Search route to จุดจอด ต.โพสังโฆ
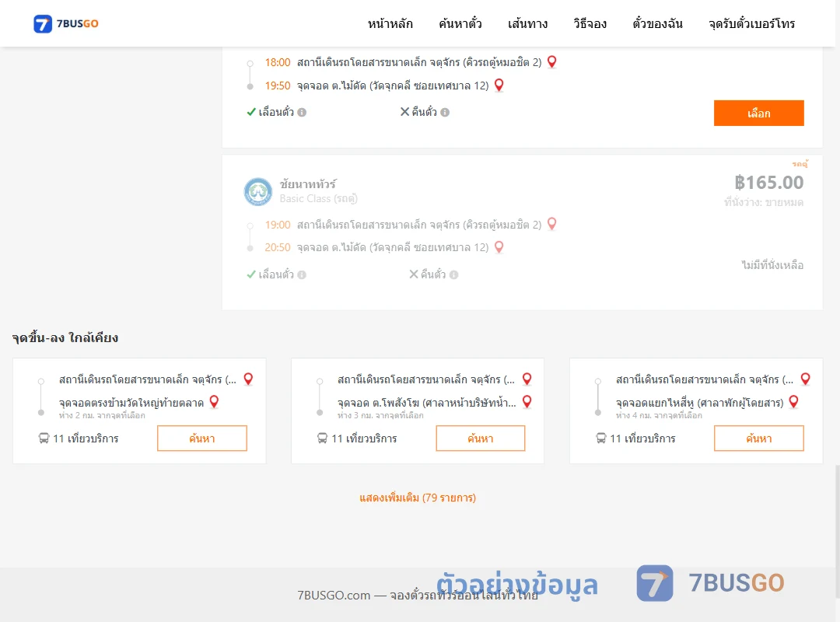This screenshot has width=840, height=622. point(481,439)
